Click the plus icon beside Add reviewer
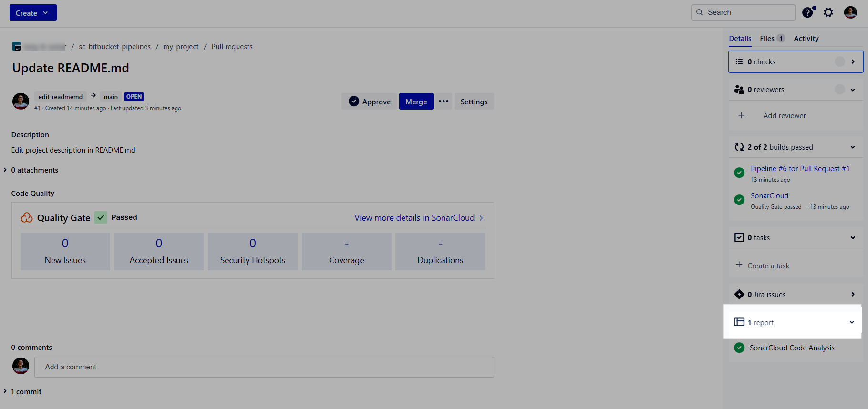The width and height of the screenshot is (868, 409). 742,115
